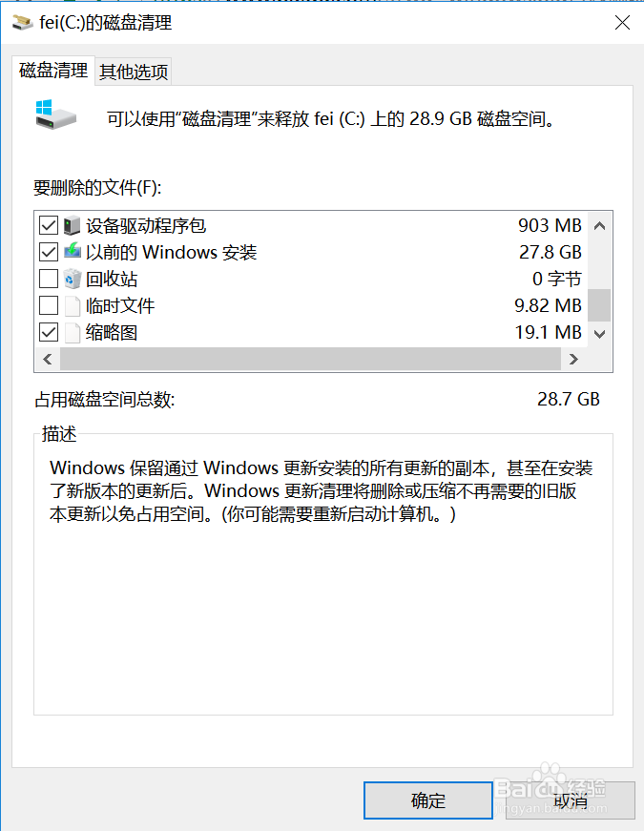Uncheck the 以前的 Windows 安装 checkbox
Image resolution: width=644 pixels, height=831 pixels.
[x=48, y=253]
